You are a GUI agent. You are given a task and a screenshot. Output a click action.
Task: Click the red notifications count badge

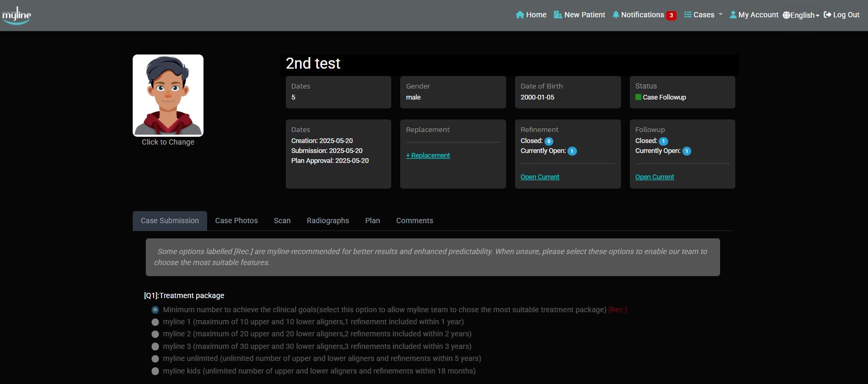(x=671, y=15)
